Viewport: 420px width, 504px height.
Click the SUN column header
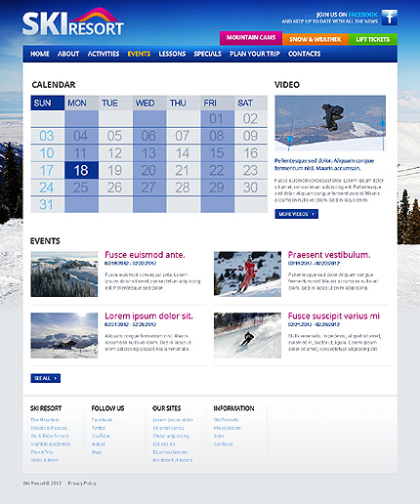click(x=48, y=103)
